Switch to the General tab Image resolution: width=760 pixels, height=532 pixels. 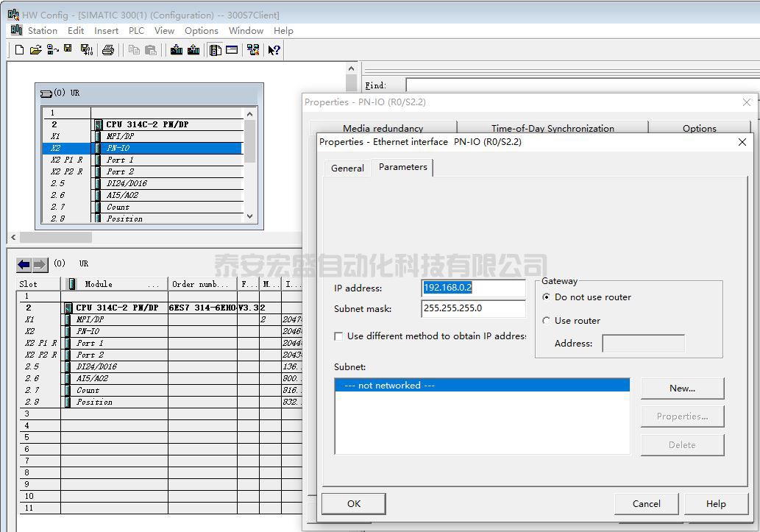pos(347,169)
